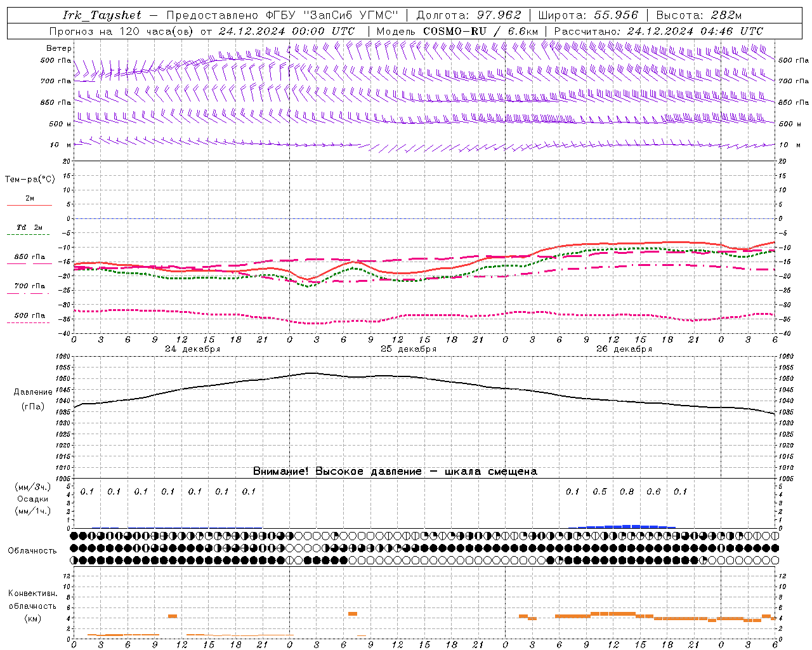Viewport: 812px width, 650px height.
Task: Click the 0.8 precipitation value
Action: (x=627, y=491)
